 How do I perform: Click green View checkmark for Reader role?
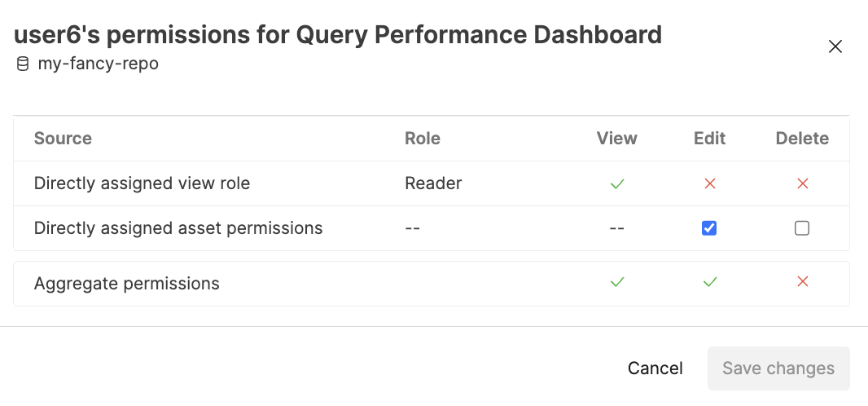pyautogui.click(x=617, y=183)
